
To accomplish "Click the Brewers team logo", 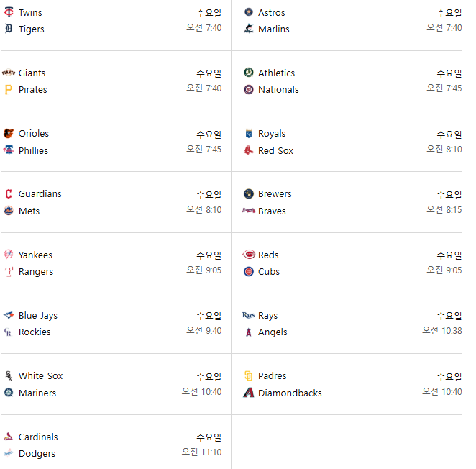I will point(249,193).
